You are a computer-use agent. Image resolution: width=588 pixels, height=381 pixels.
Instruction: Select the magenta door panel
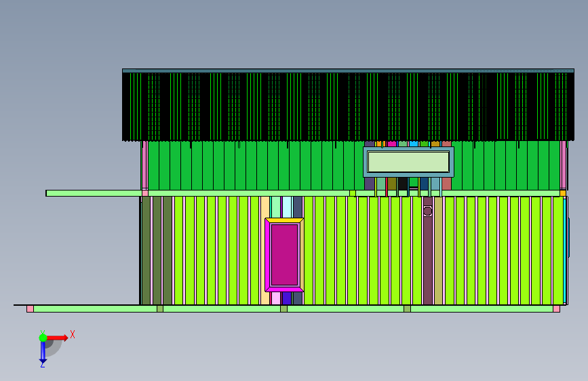click(x=284, y=255)
